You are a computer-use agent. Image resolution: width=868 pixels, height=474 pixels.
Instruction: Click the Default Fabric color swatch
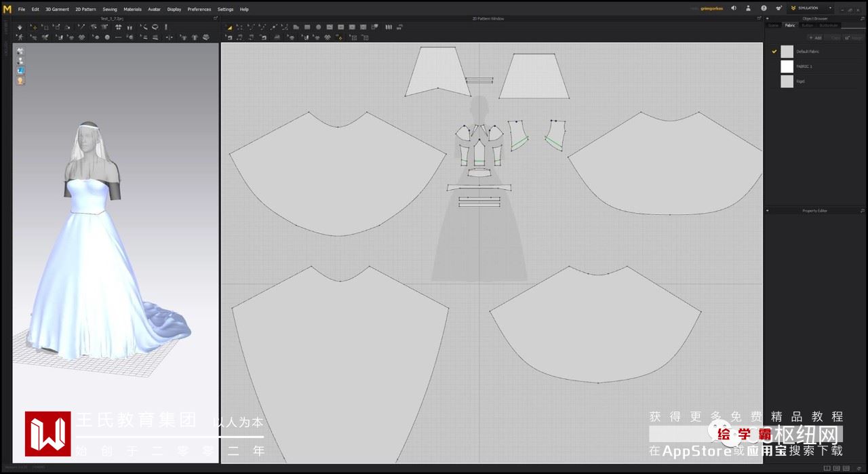[787, 52]
